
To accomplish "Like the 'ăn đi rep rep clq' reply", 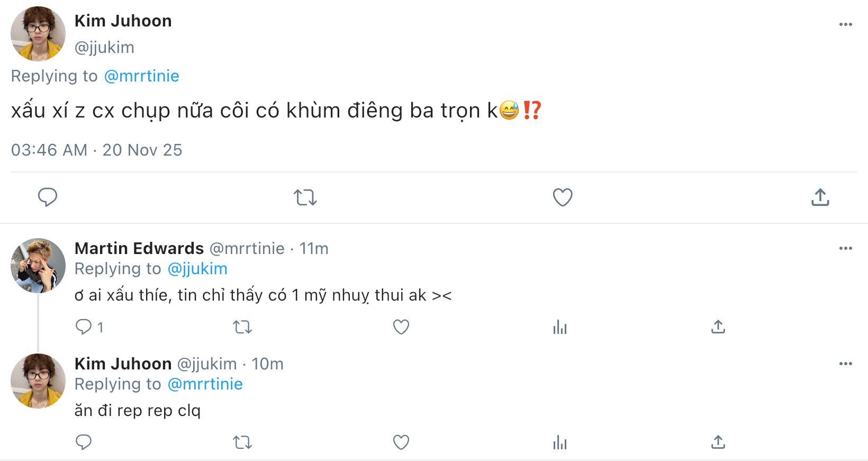I will point(401,442).
